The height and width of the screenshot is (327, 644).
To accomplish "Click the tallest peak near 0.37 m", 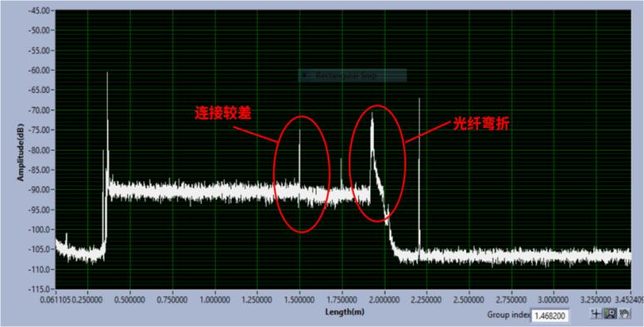I will (x=107, y=73).
